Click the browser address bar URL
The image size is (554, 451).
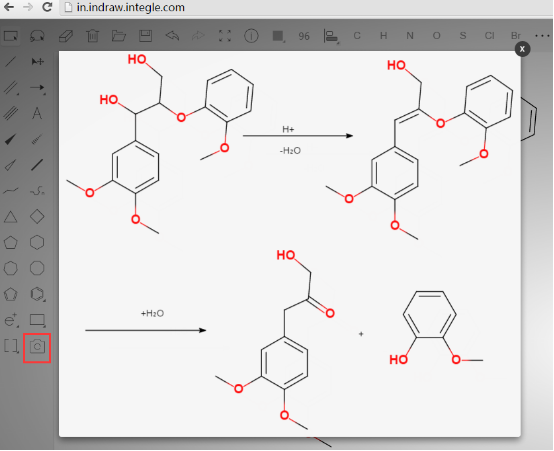tap(131, 7)
